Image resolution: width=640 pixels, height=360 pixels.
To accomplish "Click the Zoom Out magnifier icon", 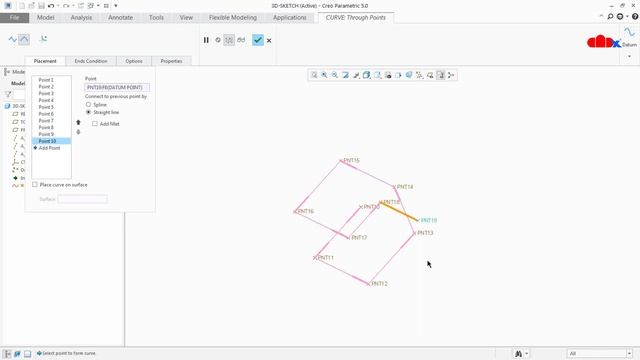I will pyautogui.click(x=335, y=75).
